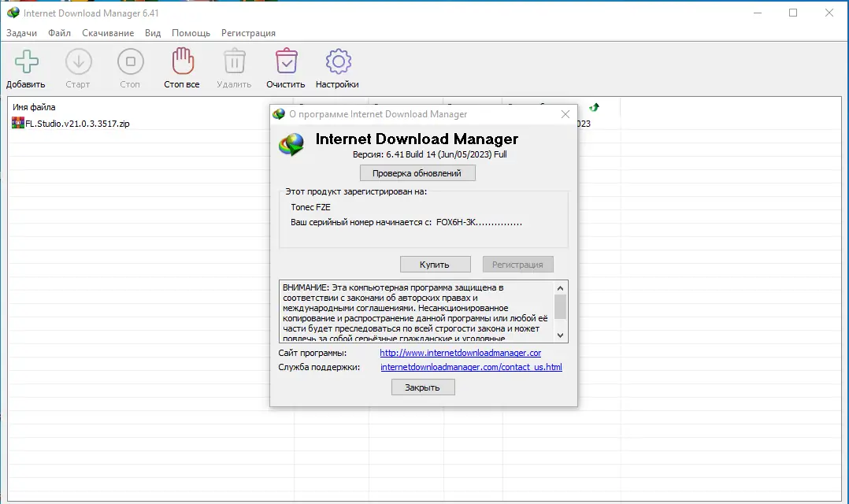Open the Помощь menu

tap(191, 33)
